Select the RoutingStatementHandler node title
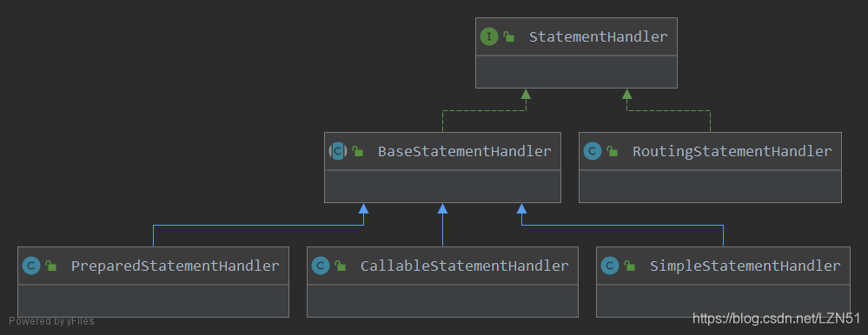 (x=732, y=151)
